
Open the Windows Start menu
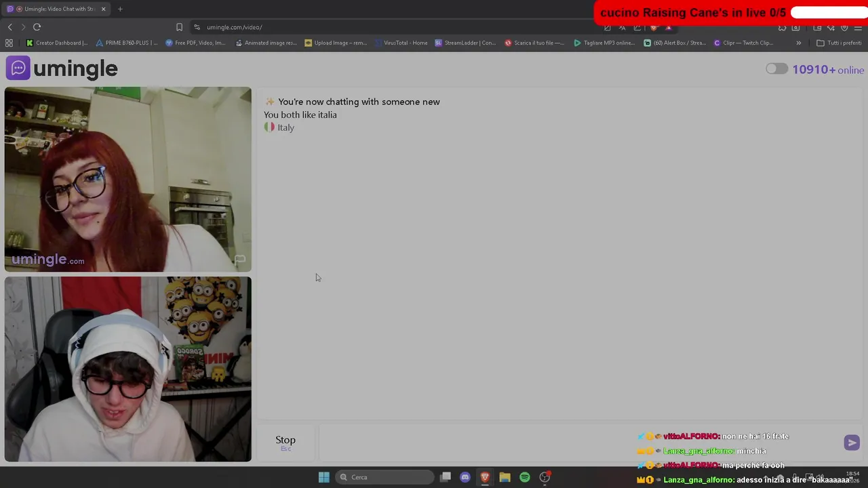(323, 477)
